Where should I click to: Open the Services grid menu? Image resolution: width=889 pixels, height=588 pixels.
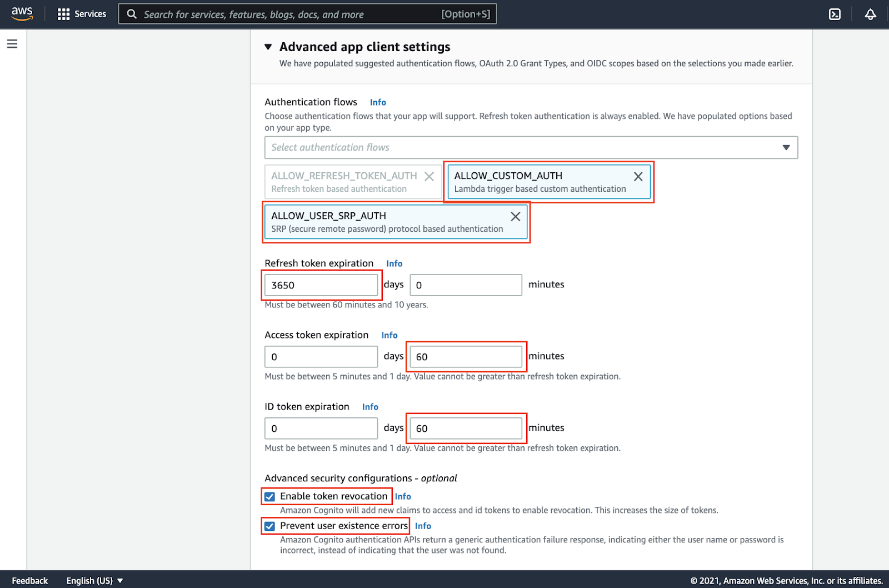click(82, 14)
